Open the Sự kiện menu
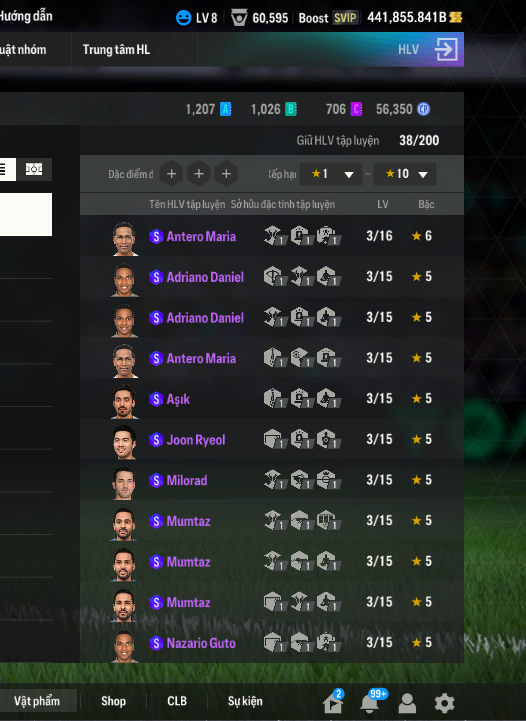Viewport: 526px width, 721px height. click(x=245, y=701)
